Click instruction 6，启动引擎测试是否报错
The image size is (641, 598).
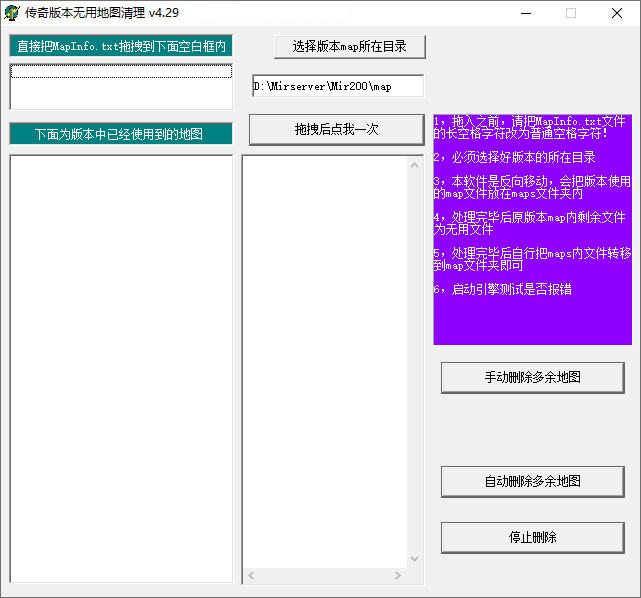[503, 289]
